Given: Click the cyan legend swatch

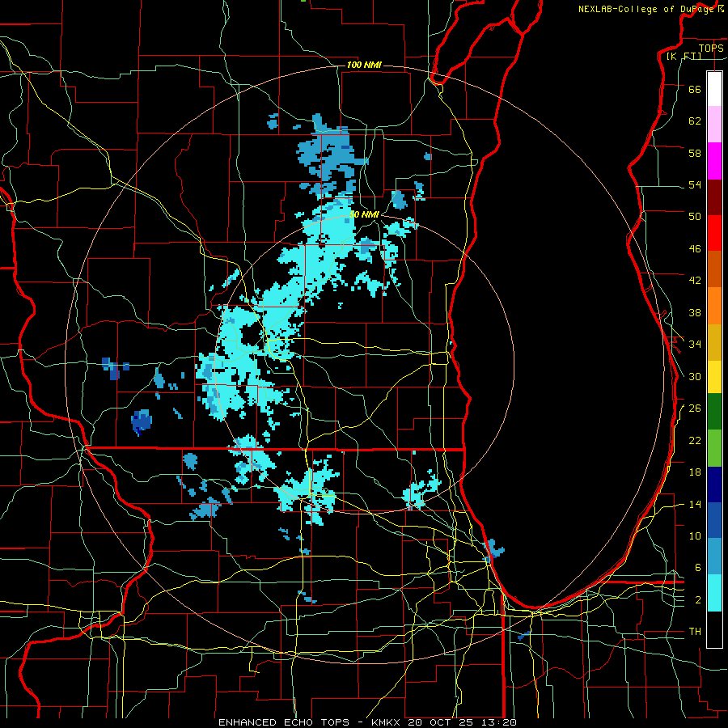Looking at the screenshot, I should (714, 593).
